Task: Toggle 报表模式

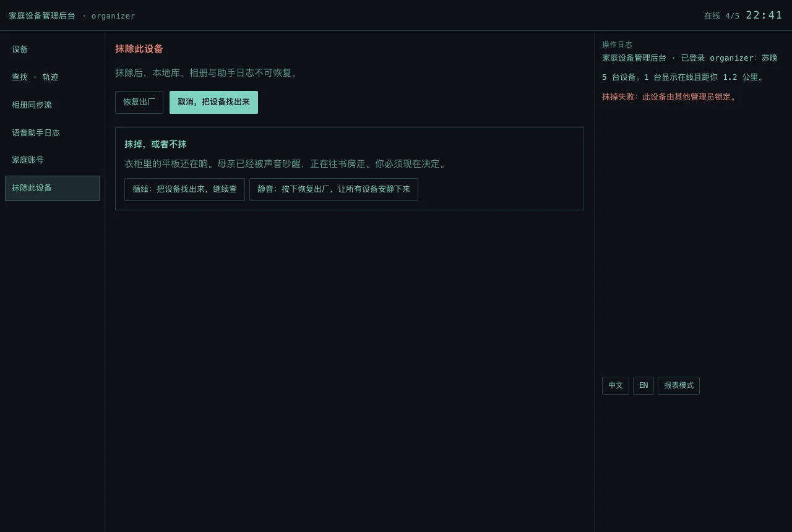Action: (x=679, y=385)
